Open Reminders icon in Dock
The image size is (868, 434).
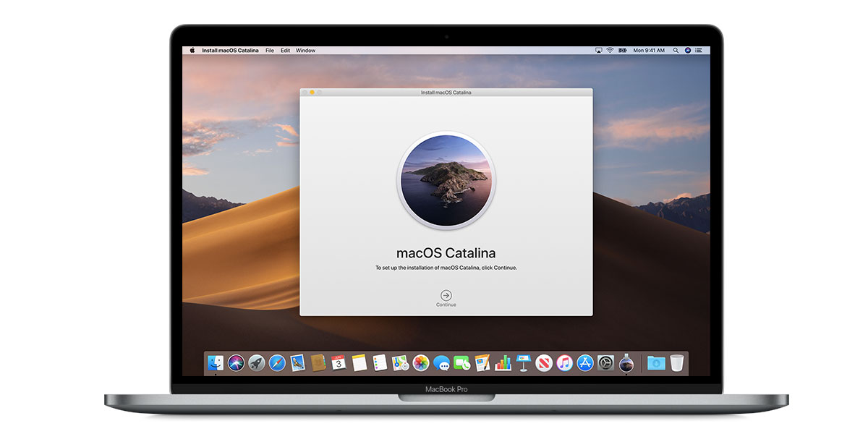[380, 362]
